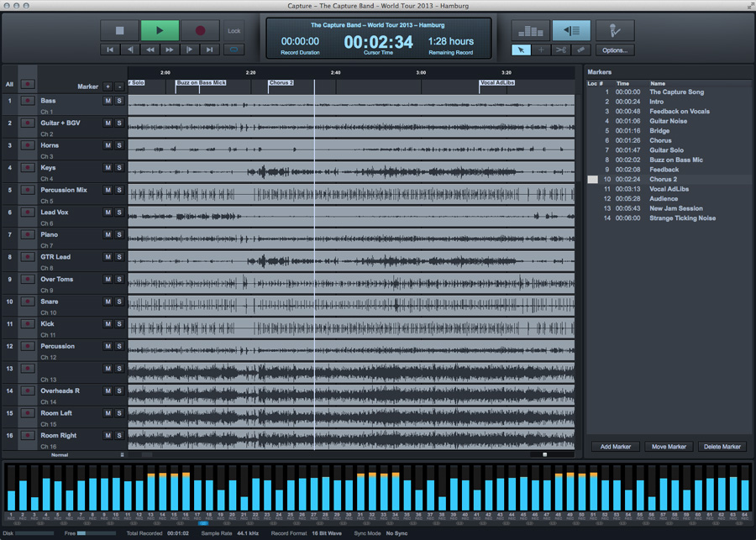
Task: Select the Eraser tool
Action: [581, 50]
